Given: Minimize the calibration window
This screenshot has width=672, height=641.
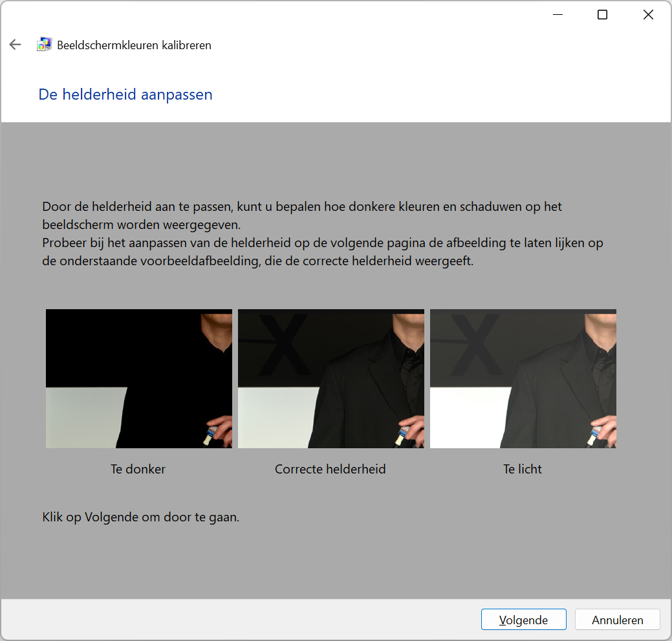Looking at the screenshot, I should pyautogui.click(x=558, y=14).
